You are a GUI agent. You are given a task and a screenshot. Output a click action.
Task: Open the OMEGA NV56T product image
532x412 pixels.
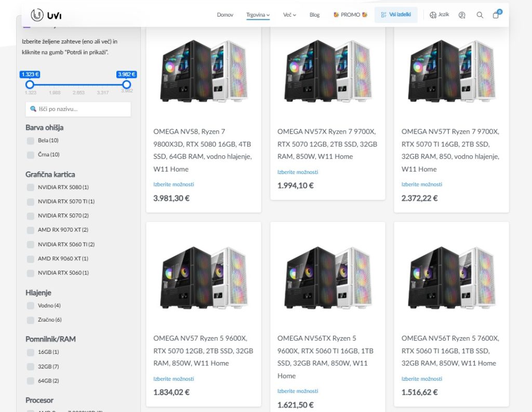451,277
